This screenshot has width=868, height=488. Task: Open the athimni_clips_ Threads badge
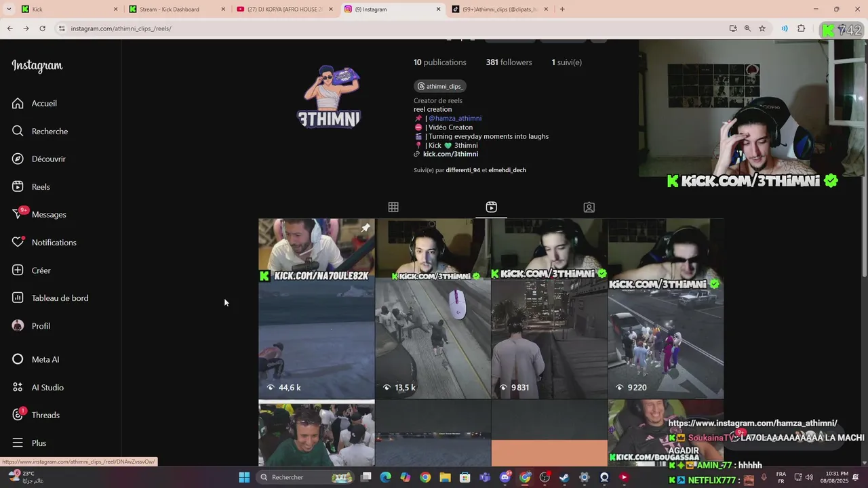pyautogui.click(x=440, y=86)
